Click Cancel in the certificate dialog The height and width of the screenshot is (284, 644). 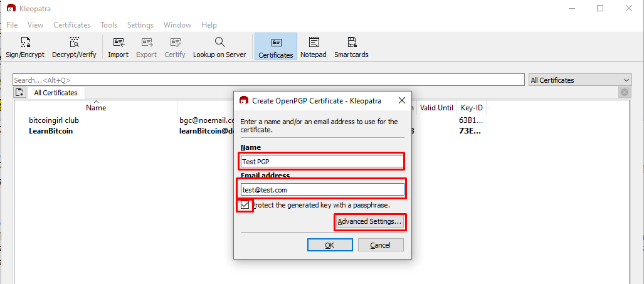381,245
